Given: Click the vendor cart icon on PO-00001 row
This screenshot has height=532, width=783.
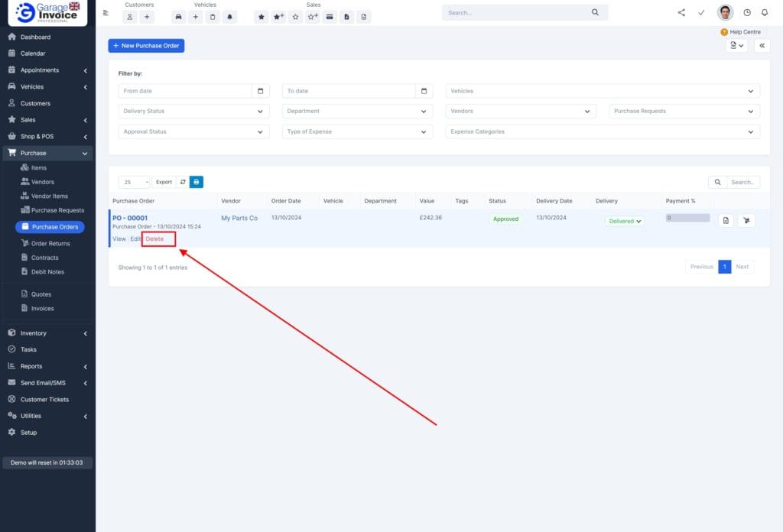Looking at the screenshot, I should tap(746, 220).
